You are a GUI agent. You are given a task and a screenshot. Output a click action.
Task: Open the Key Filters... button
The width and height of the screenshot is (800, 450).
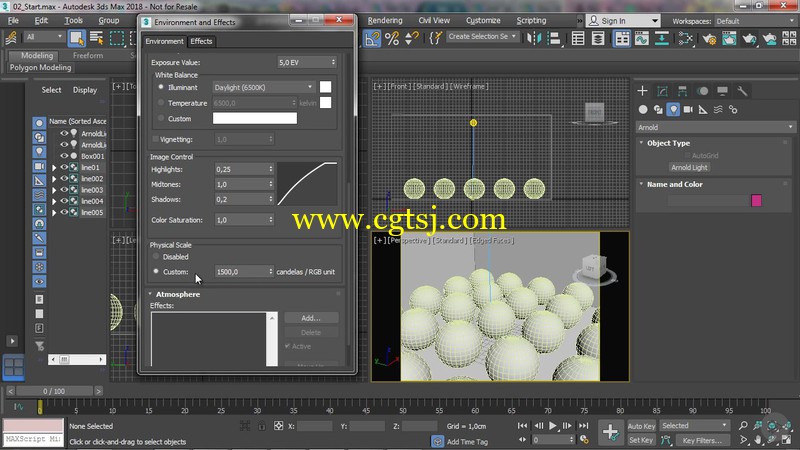(702, 440)
